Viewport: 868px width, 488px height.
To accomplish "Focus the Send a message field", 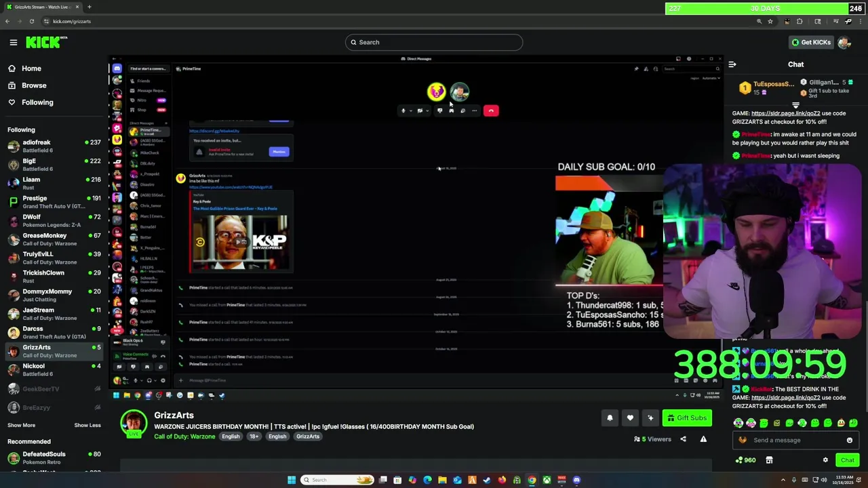I will (794, 440).
